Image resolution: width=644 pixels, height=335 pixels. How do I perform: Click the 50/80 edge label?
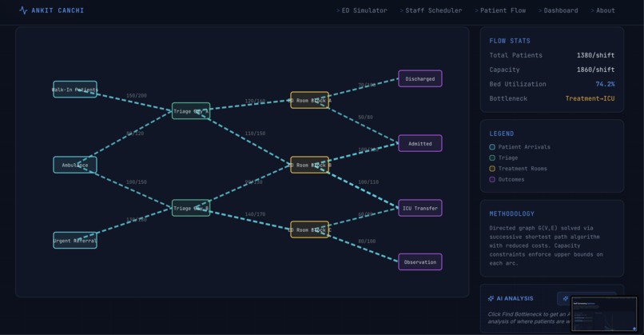(x=365, y=118)
